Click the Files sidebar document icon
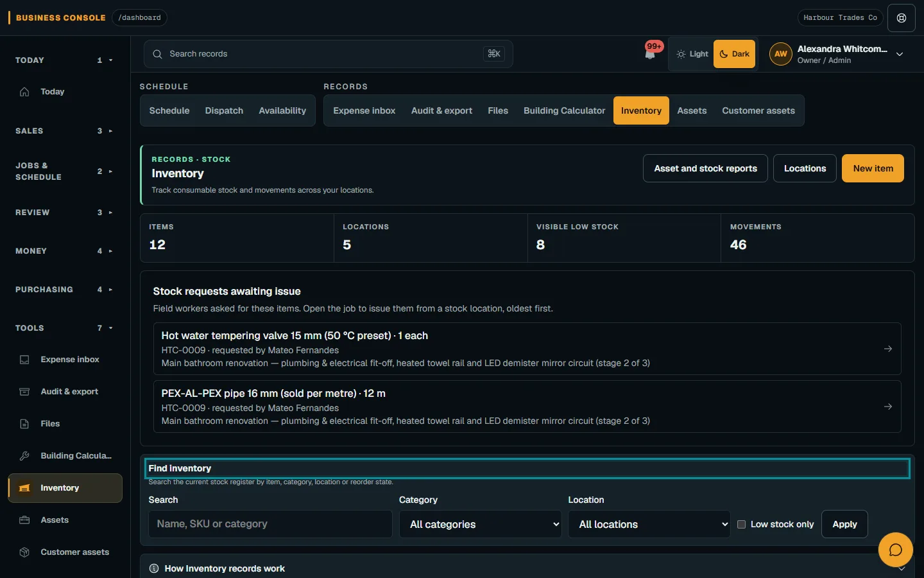 24,424
